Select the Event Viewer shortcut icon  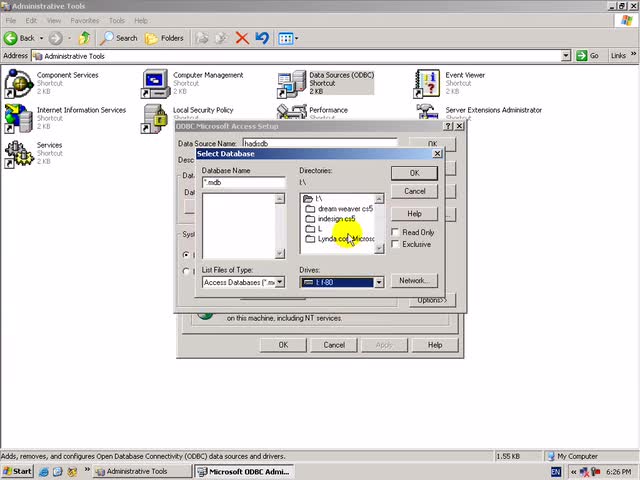click(427, 84)
